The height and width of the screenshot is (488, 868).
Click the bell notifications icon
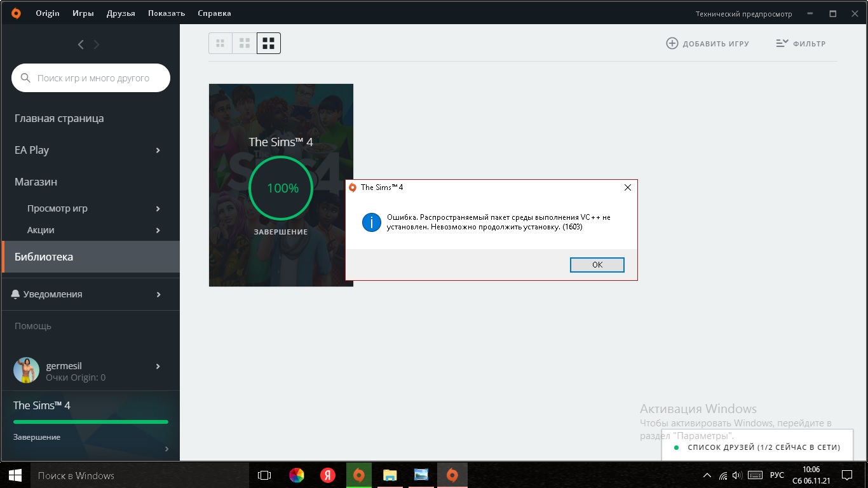pos(16,294)
